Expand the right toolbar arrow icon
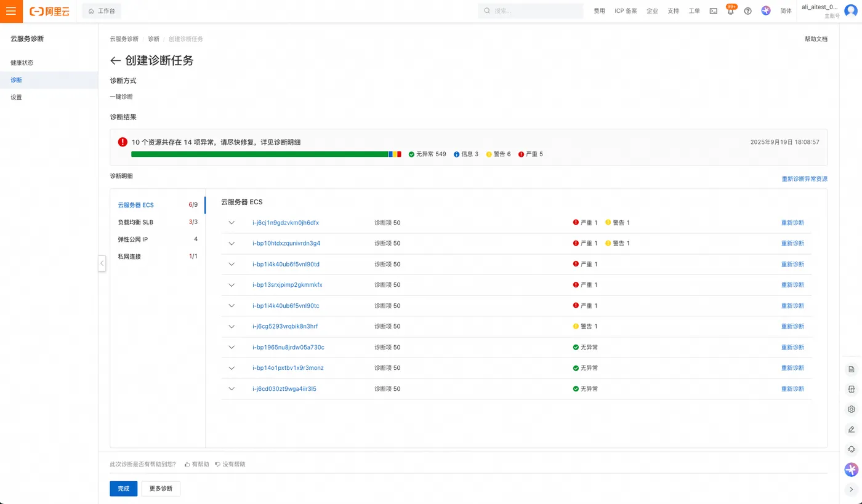862x504 pixels. [852, 490]
